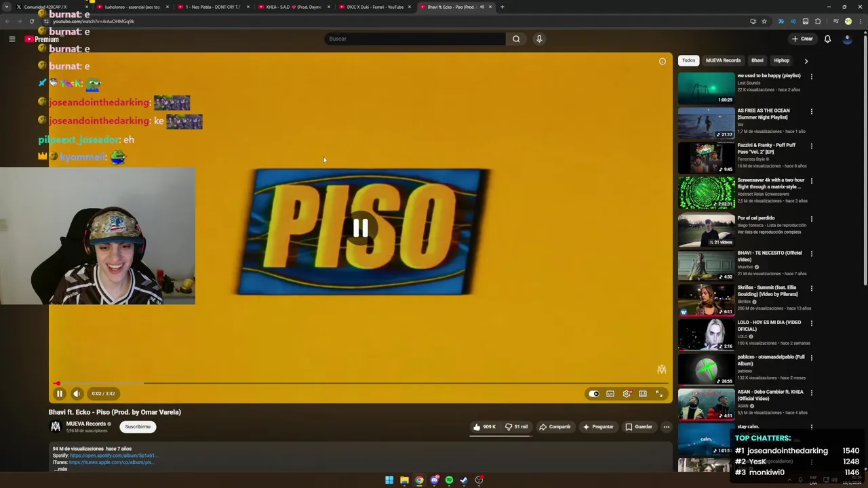Switch to Comunidad 420CAP / X tab
This screenshot has width=868, height=488.
[49, 7]
